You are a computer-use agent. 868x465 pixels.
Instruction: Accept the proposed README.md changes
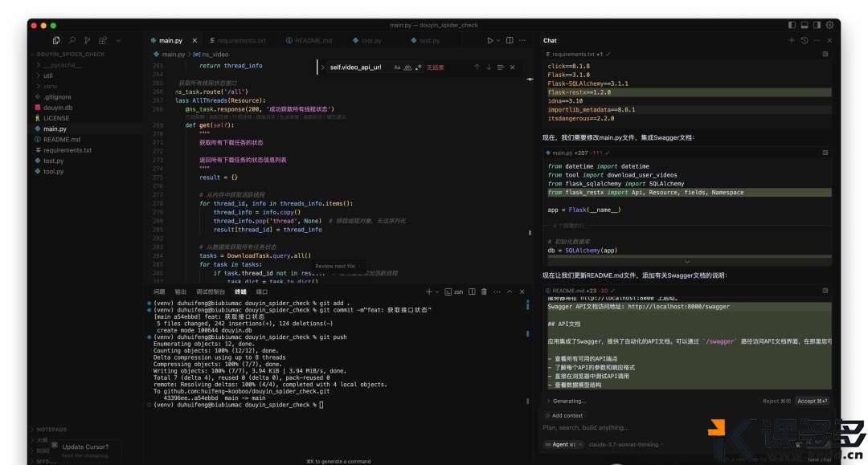[812, 401]
